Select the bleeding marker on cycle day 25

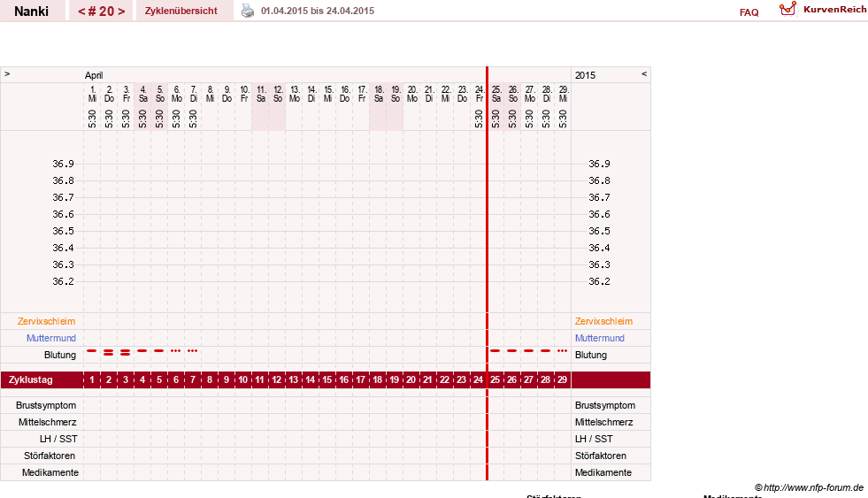[x=495, y=350]
